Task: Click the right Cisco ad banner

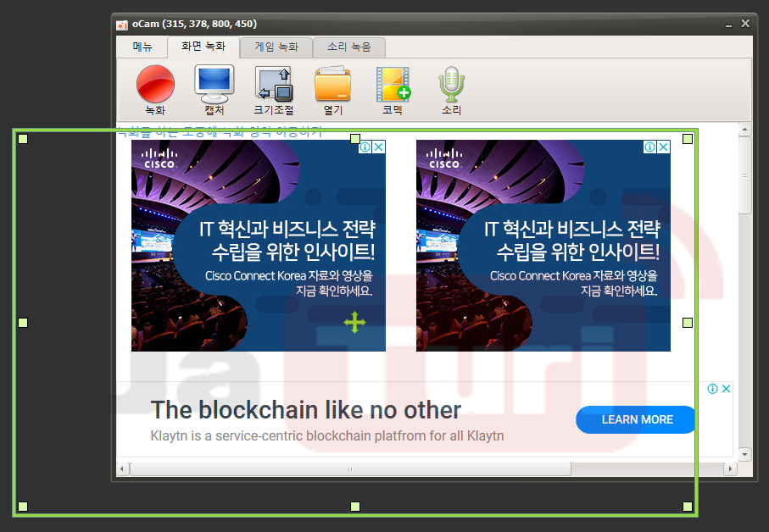Action: (x=543, y=246)
